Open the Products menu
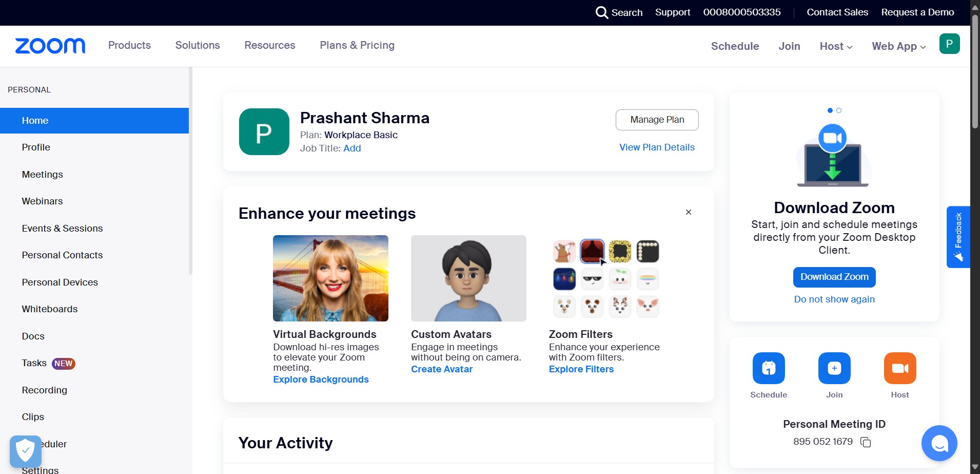Image resolution: width=980 pixels, height=474 pixels. click(x=129, y=45)
